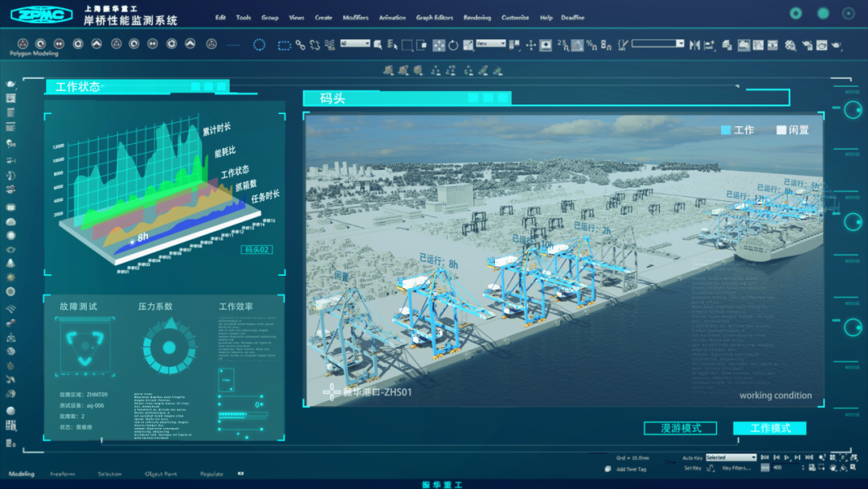
Task: Open the 'All' selection filter dropdown
Action: coord(354,43)
